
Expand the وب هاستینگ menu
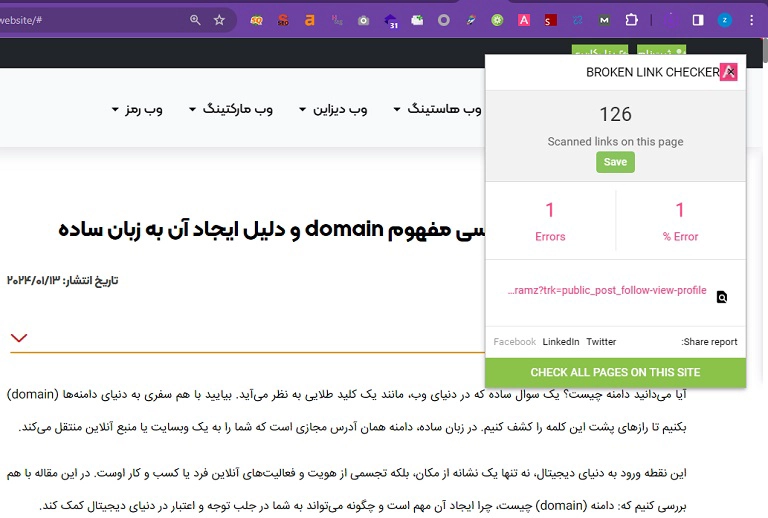437,109
